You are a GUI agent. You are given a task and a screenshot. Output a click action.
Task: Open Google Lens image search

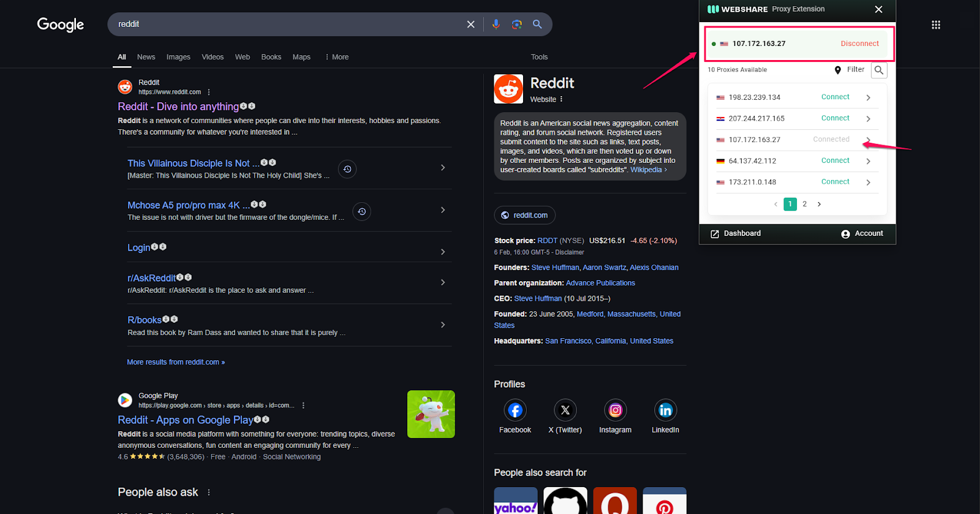point(517,25)
